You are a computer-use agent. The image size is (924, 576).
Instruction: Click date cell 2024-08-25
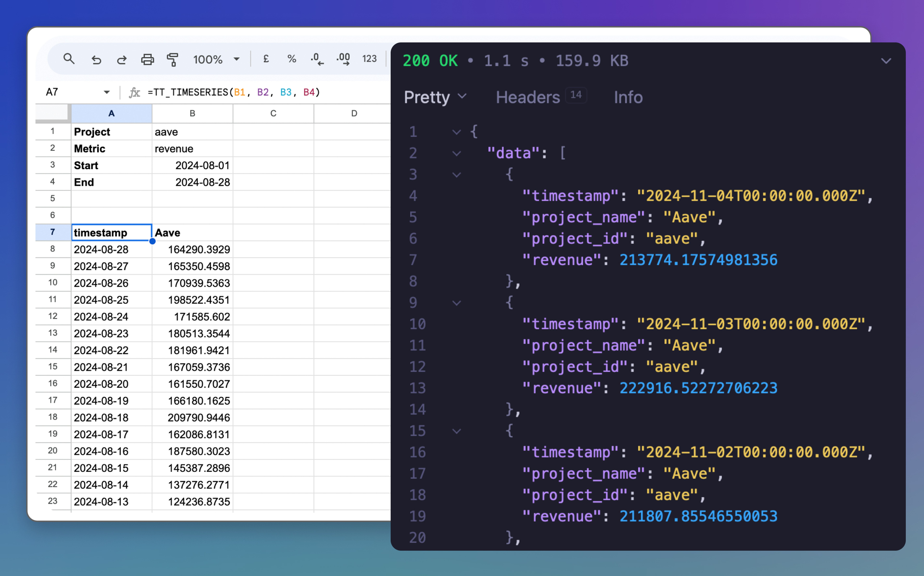(111, 300)
